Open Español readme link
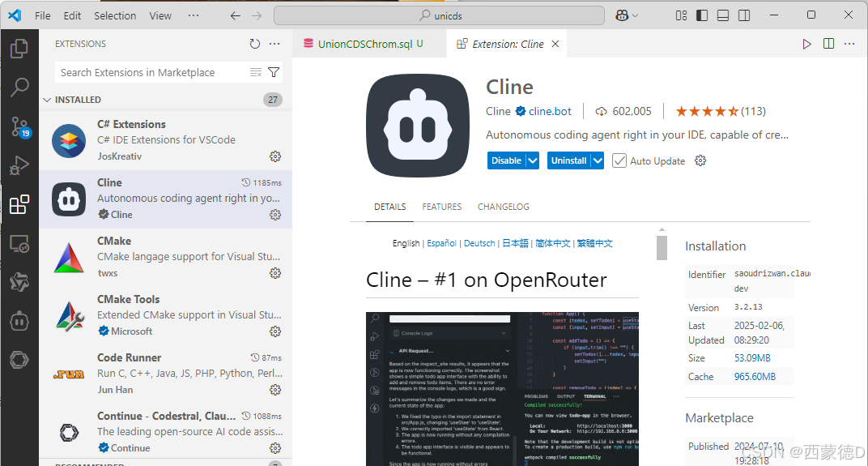Screen dimensions: 868x466 click(442, 243)
